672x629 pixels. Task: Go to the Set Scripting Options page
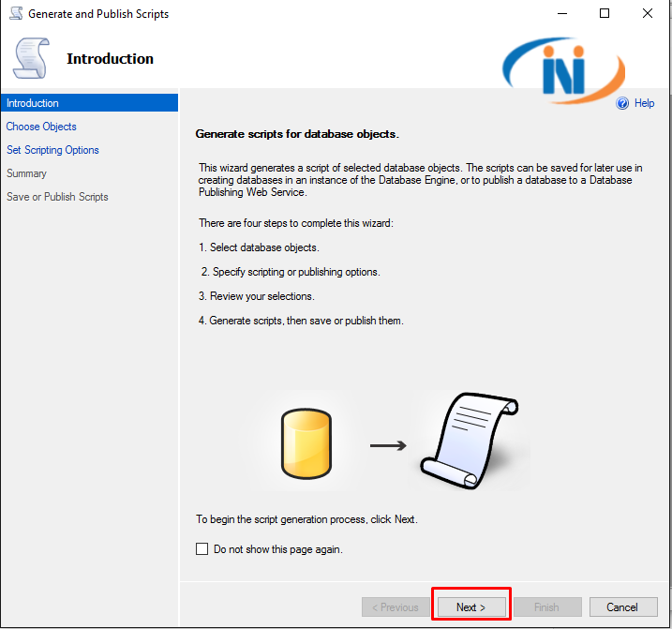[x=52, y=150]
